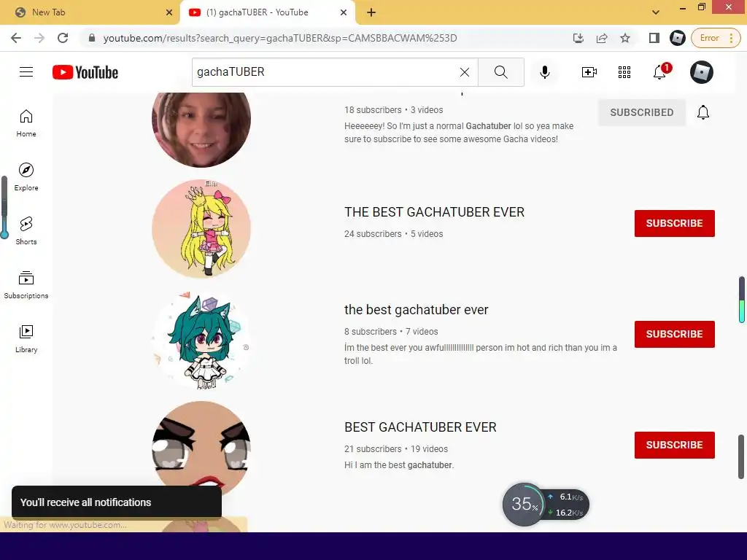
Task: Click the browser address bar URL
Action: [x=280, y=38]
